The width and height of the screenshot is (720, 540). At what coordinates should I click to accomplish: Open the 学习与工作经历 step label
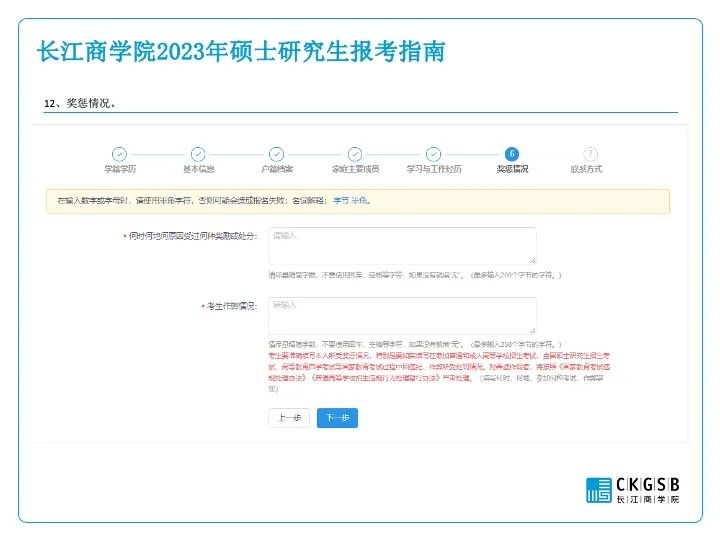pyautogui.click(x=434, y=169)
